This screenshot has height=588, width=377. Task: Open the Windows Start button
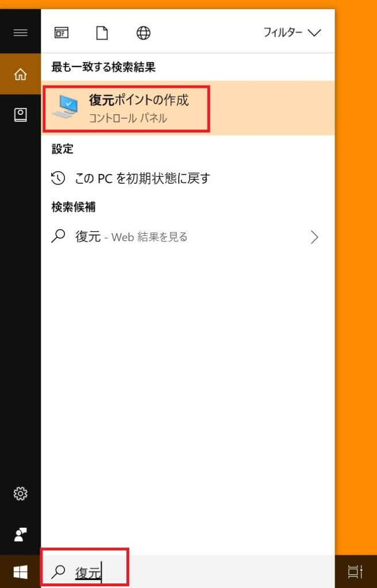pos(20,572)
